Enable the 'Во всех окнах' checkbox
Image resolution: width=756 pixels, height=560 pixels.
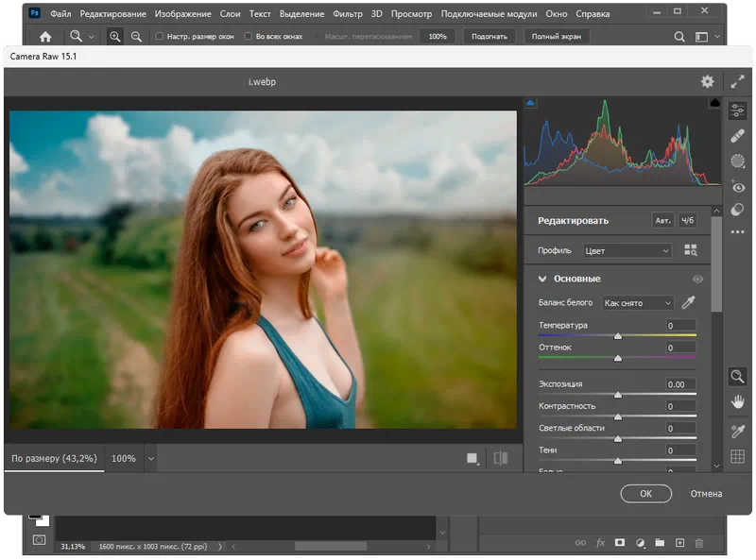pos(248,36)
